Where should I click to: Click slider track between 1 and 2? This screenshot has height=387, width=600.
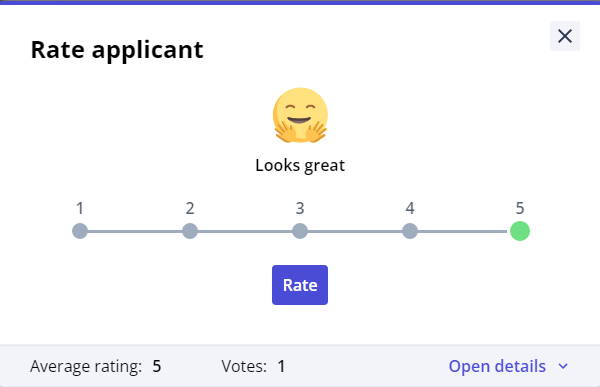(135, 231)
